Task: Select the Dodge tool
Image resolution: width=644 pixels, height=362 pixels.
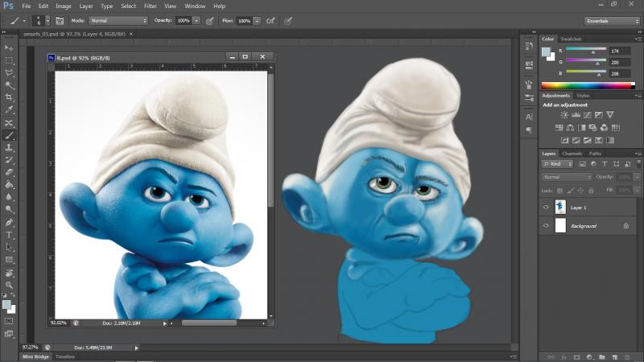Action: point(9,209)
